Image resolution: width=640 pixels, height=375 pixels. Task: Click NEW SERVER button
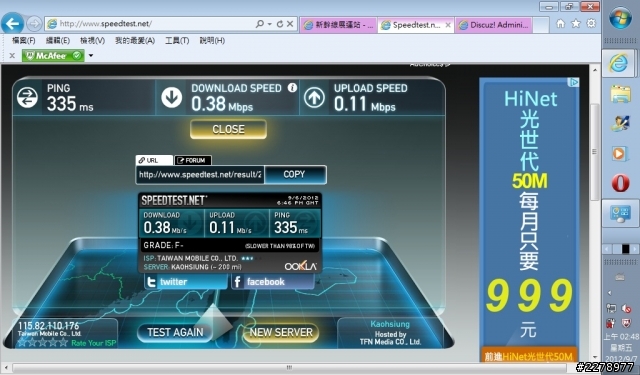281,333
